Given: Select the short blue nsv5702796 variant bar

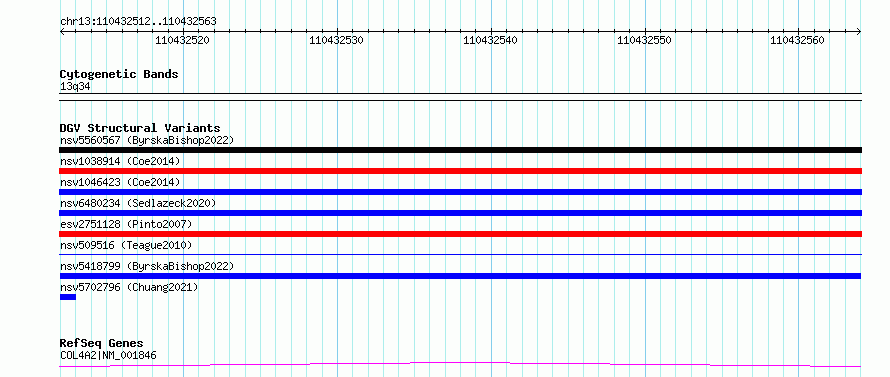Looking at the screenshot, I should (68, 297).
